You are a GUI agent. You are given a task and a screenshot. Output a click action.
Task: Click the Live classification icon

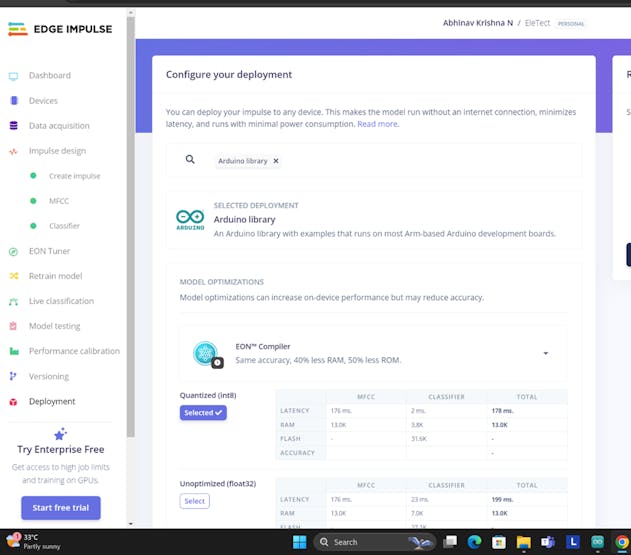click(13, 302)
